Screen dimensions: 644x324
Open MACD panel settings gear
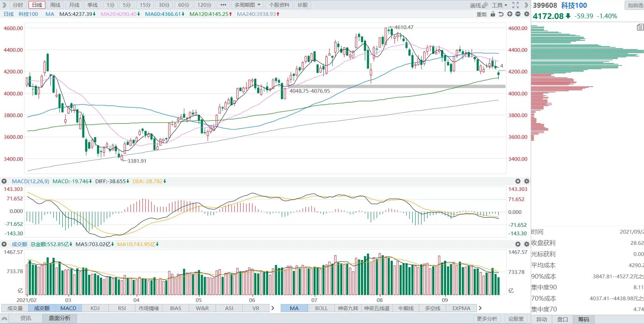tap(526, 181)
